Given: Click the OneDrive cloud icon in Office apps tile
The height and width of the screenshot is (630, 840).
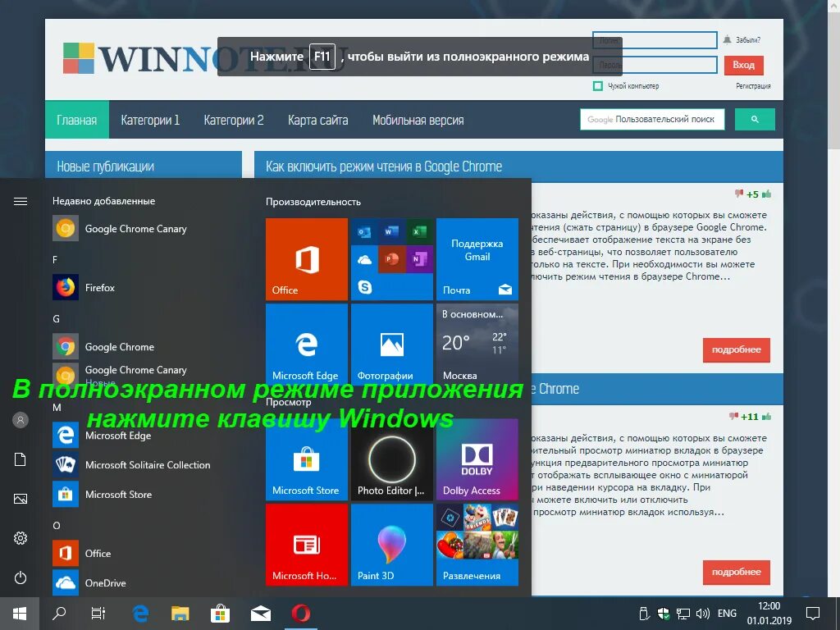Looking at the screenshot, I should tap(365, 260).
